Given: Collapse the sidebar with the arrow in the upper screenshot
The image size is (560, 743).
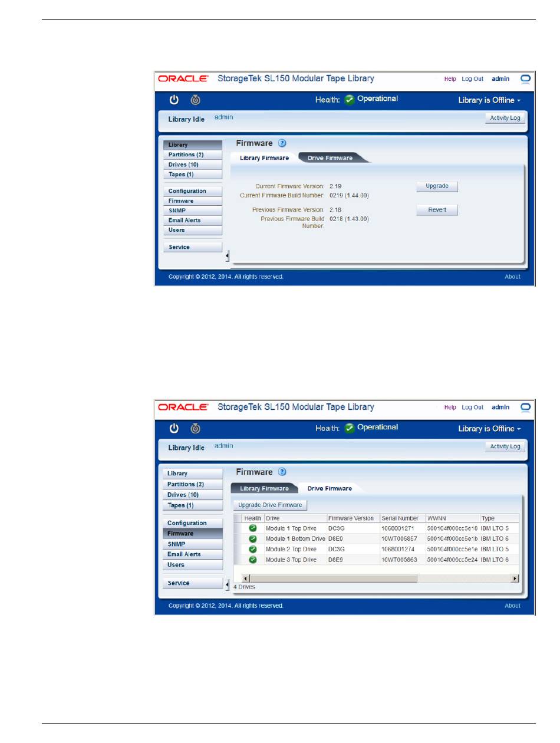Looking at the screenshot, I should pos(228,255).
